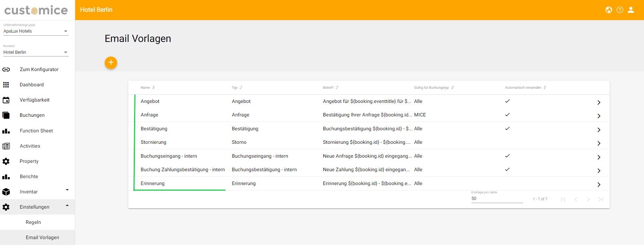
Task: Open Buchungseingang - intern row chevron
Action: tap(599, 157)
